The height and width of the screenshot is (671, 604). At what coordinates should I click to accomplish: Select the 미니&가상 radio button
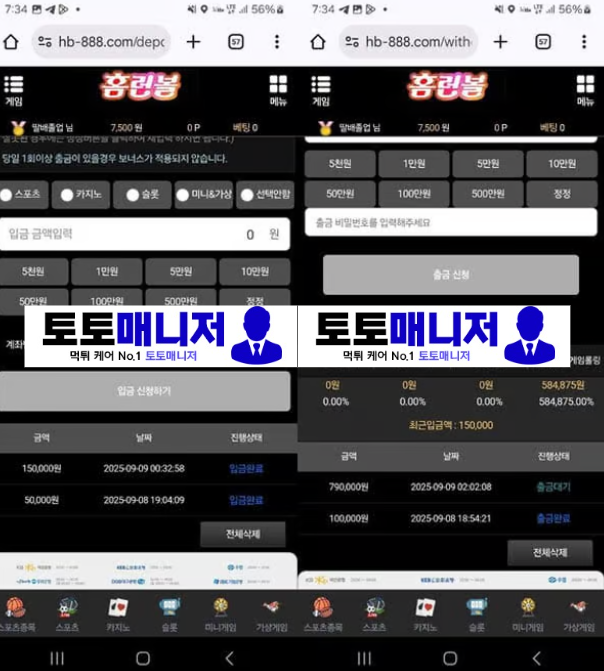[x=183, y=195]
